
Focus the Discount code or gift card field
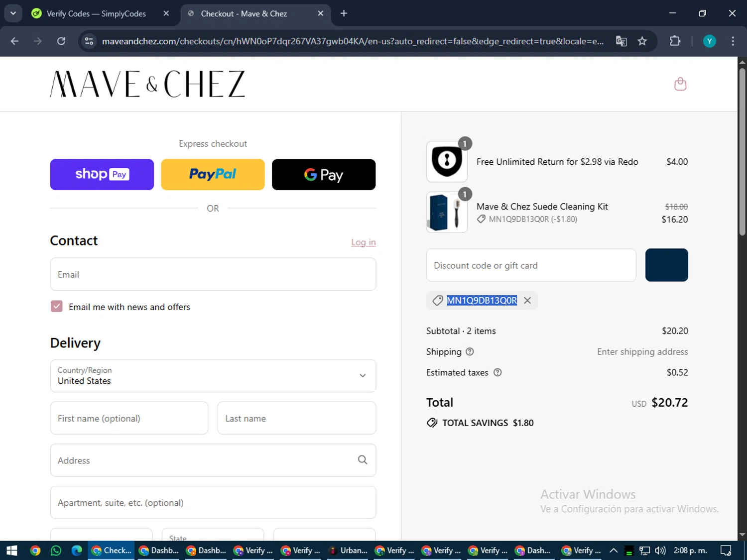point(531,265)
